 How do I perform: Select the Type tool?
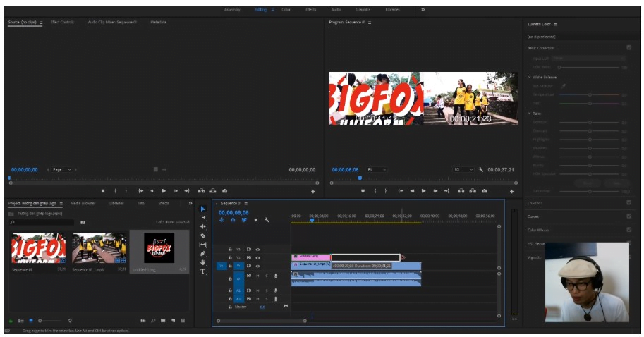(202, 271)
